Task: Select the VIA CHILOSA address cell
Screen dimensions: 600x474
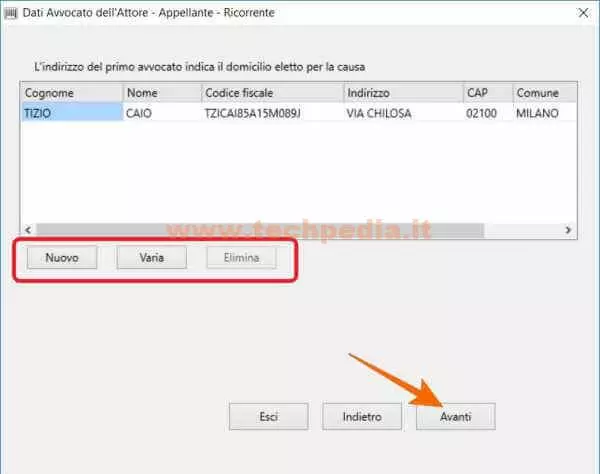Action: coord(400,113)
